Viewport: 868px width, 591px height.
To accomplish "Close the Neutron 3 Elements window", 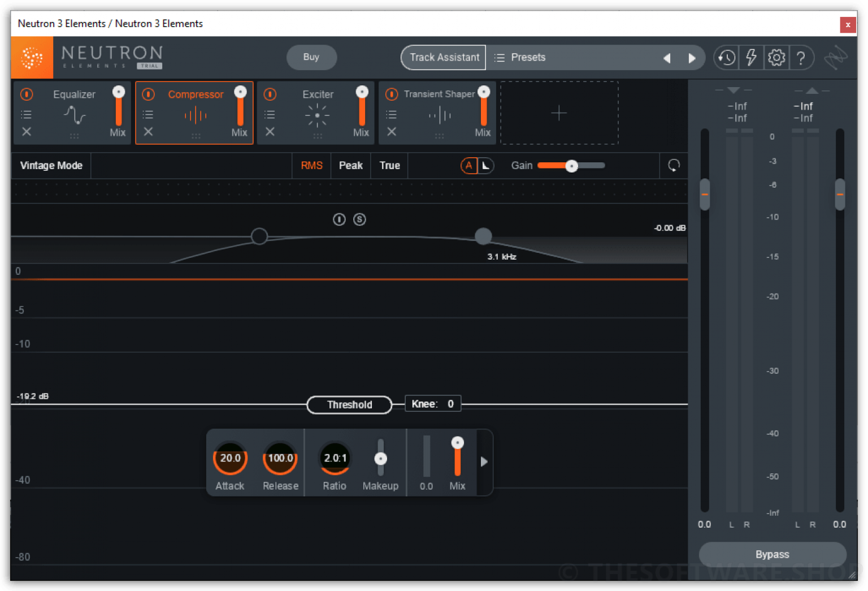I will (x=848, y=24).
